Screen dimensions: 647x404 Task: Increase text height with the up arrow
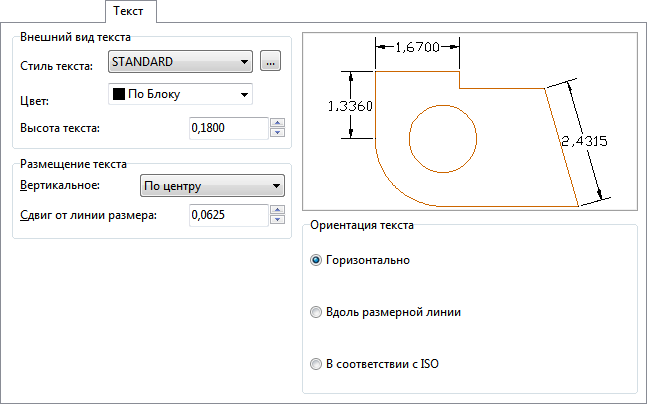(x=277, y=123)
